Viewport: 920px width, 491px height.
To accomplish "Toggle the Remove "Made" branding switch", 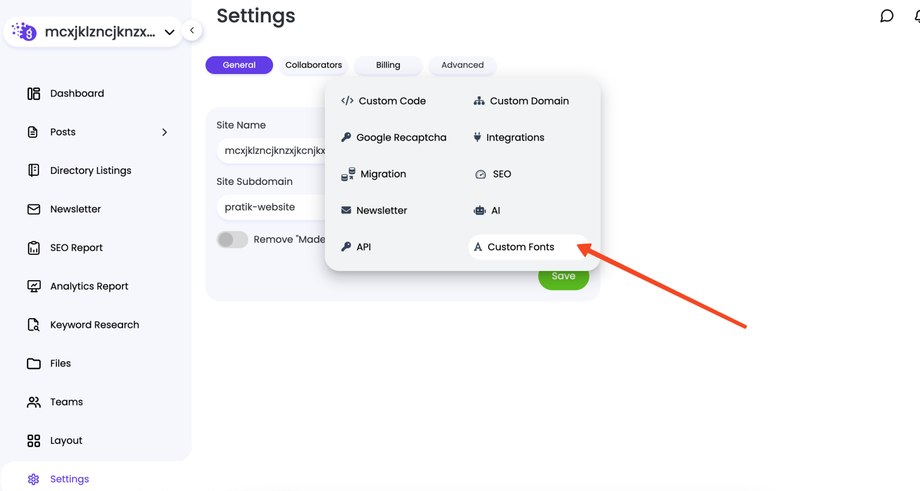I will click(x=232, y=240).
